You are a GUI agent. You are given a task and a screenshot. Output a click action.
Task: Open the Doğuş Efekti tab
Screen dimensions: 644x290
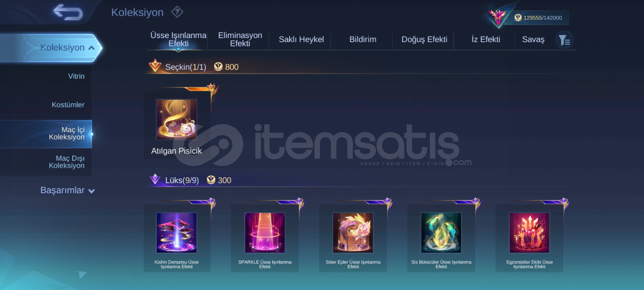[x=424, y=39]
